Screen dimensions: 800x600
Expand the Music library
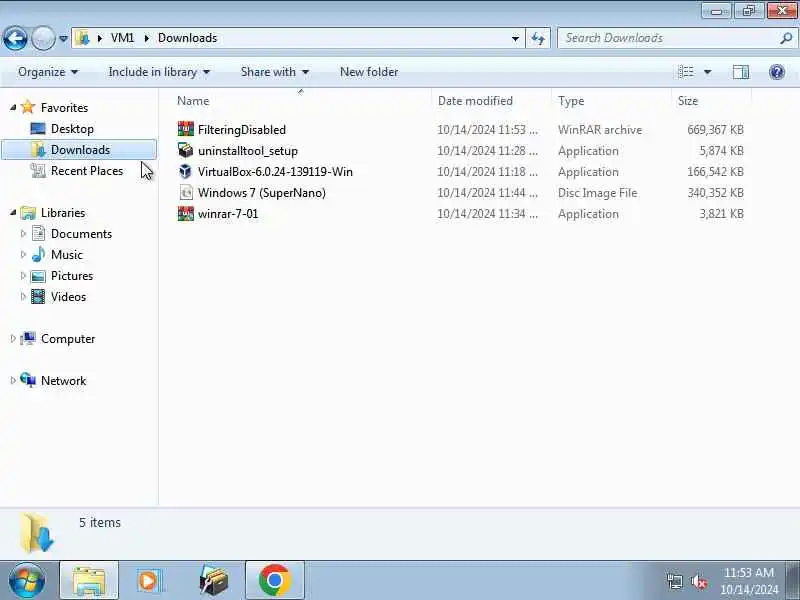23,254
